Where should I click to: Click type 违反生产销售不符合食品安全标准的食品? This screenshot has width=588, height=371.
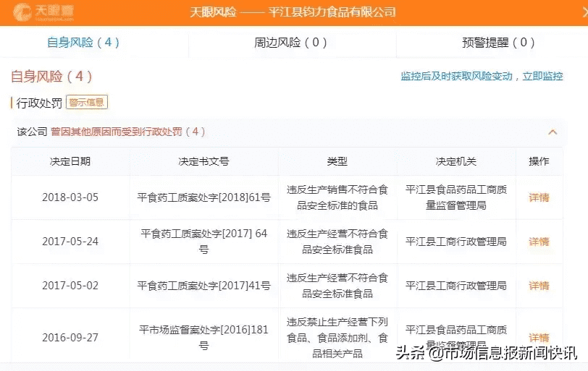(x=337, y=197)
